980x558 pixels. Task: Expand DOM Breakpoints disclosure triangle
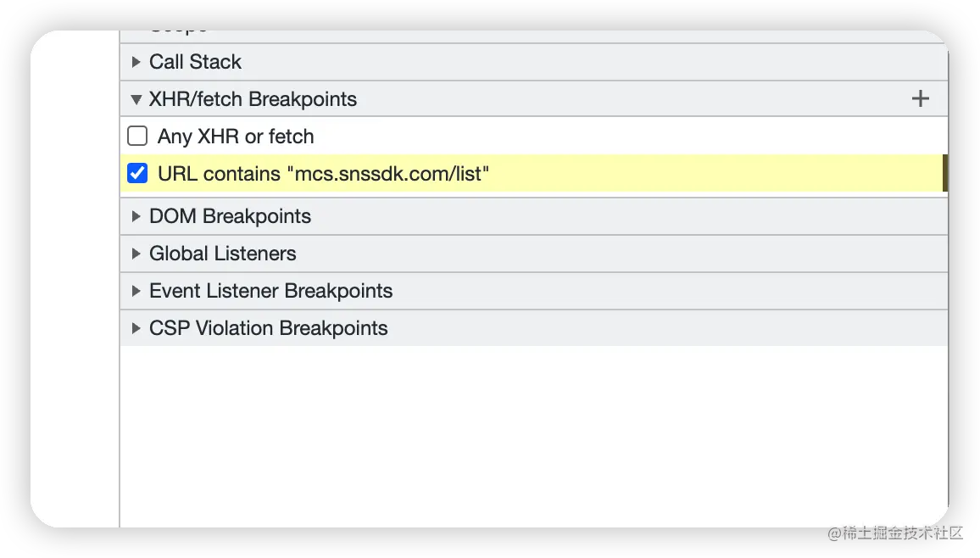click(136, 216)
